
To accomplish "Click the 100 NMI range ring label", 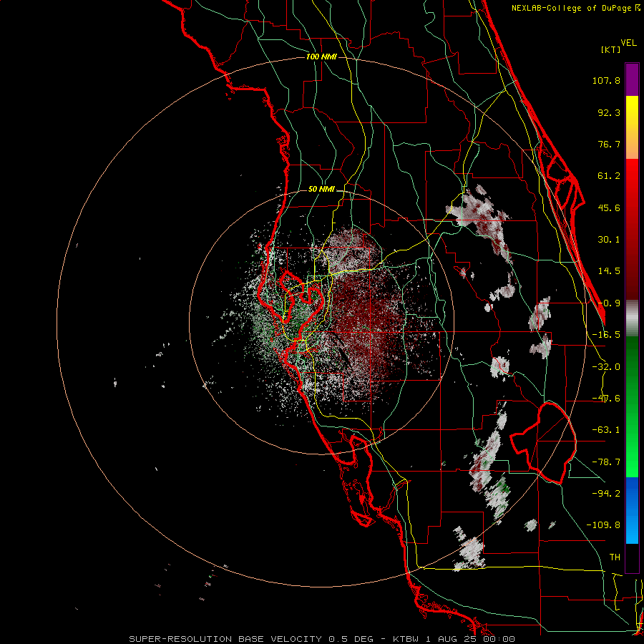I will point(321,57).
